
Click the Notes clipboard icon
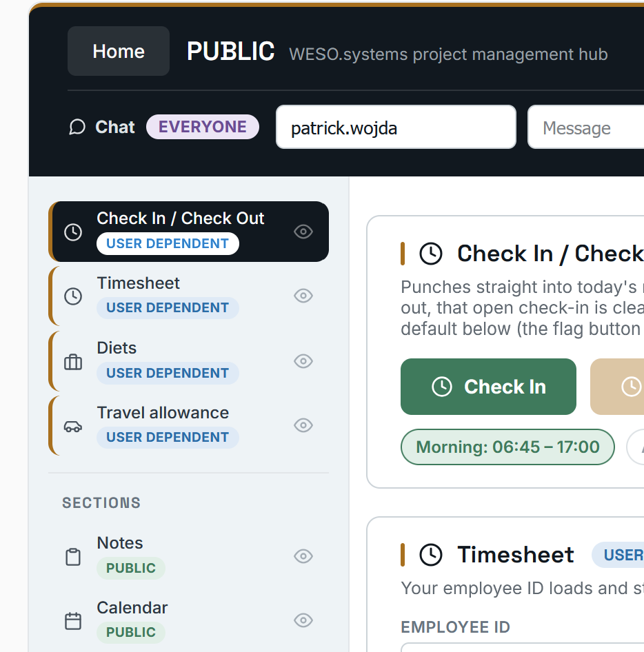73,557
